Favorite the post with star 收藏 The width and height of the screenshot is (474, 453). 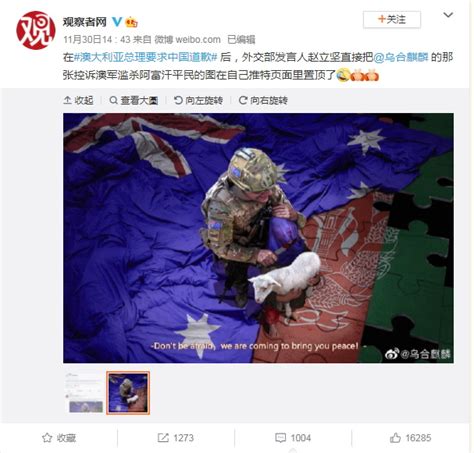pos(59,438)
